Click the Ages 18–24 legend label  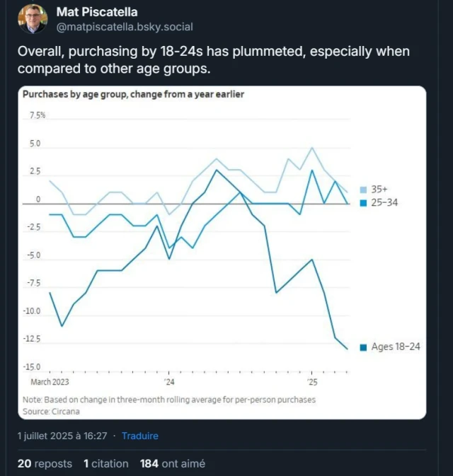pos(396,347)
